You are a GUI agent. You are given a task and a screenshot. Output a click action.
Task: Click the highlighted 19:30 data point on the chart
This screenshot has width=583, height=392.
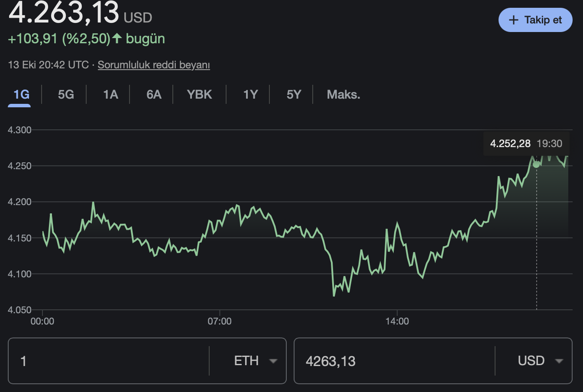[x=536, y=164]
